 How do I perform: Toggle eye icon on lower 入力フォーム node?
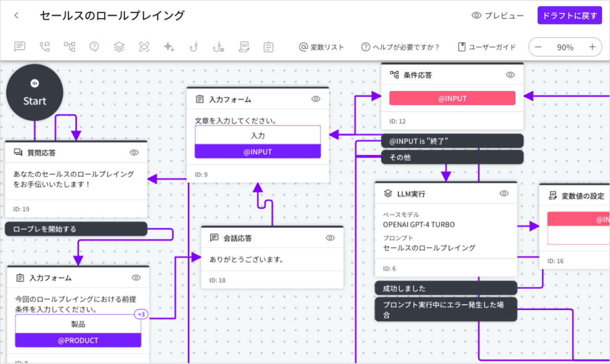[x=136, y=278]
